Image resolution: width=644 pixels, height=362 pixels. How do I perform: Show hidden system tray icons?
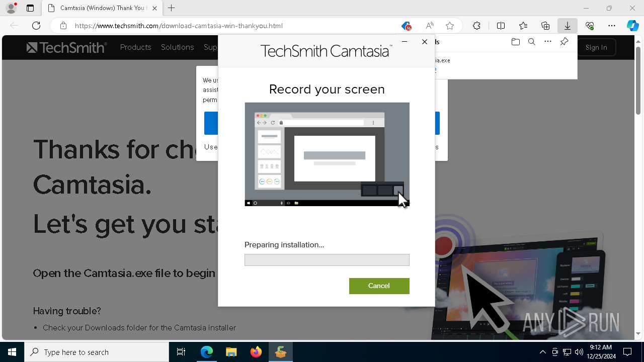[x=543, y=352]
